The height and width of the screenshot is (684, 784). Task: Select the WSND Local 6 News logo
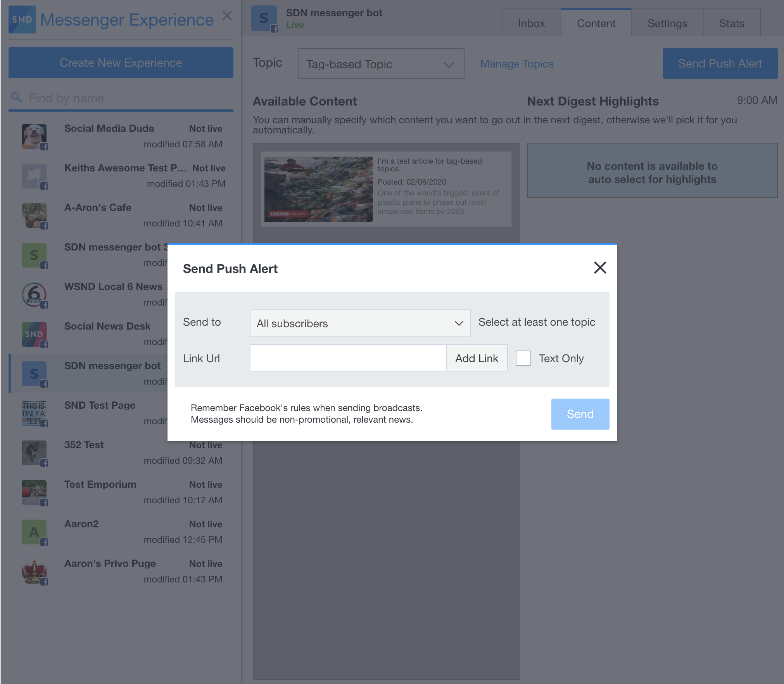(x=34, y=295)
